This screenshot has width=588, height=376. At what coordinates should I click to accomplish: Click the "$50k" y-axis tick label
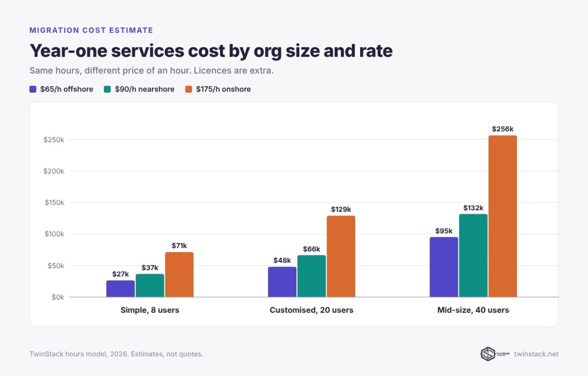(x=56, y=266)
